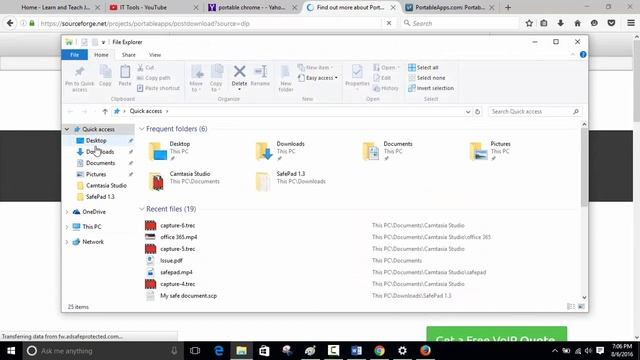Screen dimensions: 640x360
Task: Open the File tab in File Explorer
Action: pos(74,55)
